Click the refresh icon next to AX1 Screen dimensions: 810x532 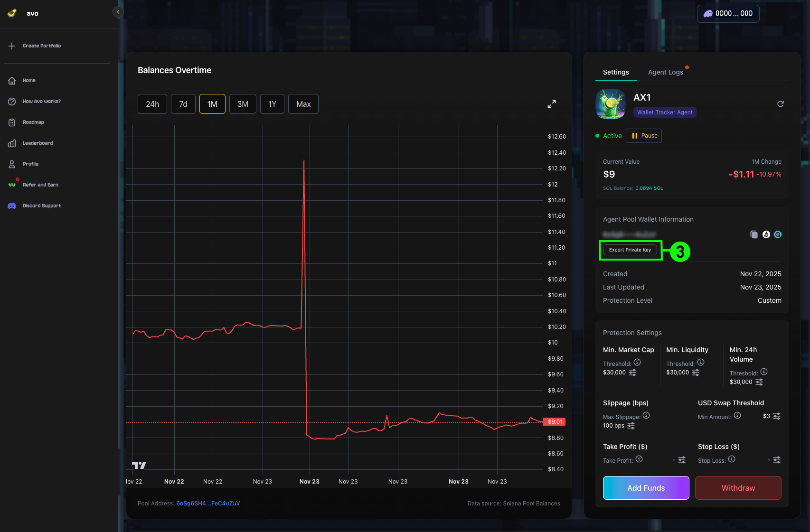[x=780, y=104]
